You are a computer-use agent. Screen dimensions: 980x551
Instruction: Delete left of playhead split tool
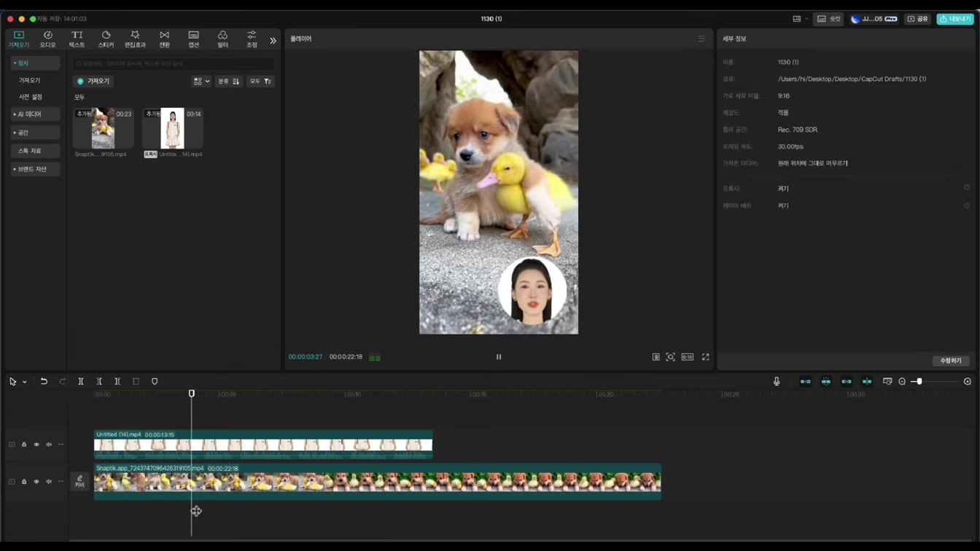(99, 382)
